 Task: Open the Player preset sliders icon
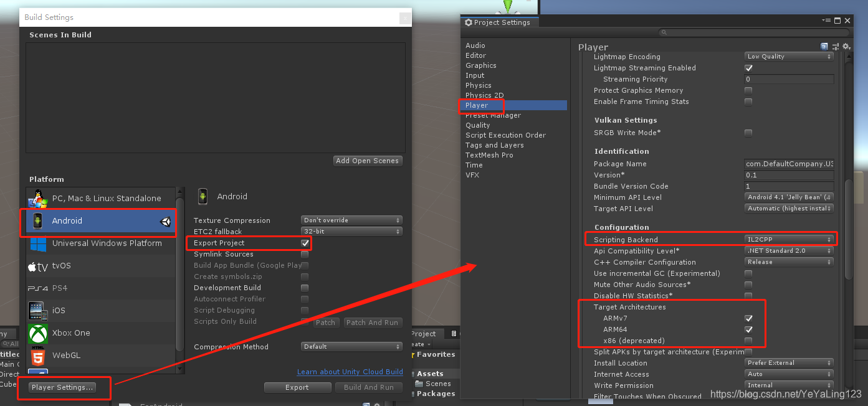[836, 47]
